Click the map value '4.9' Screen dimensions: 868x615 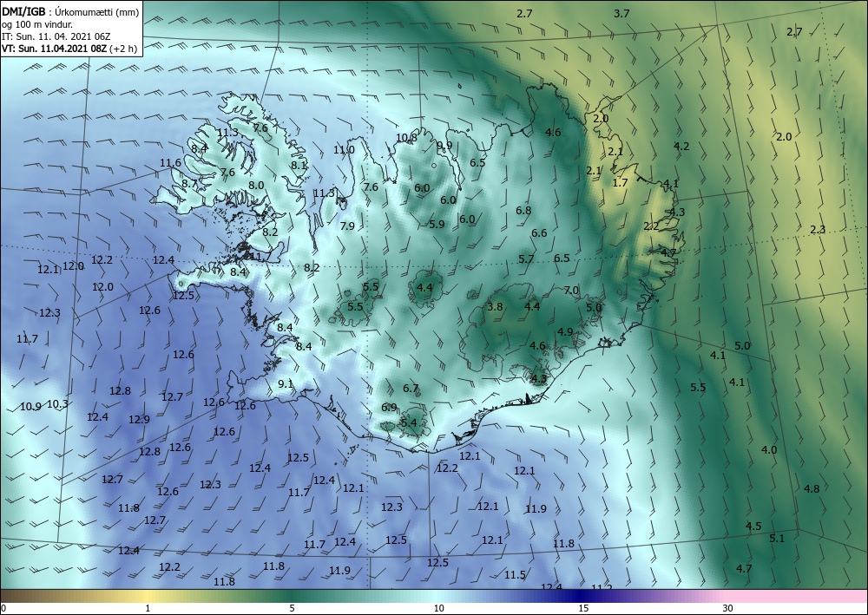pyautogui.click(x=565, y=332)
